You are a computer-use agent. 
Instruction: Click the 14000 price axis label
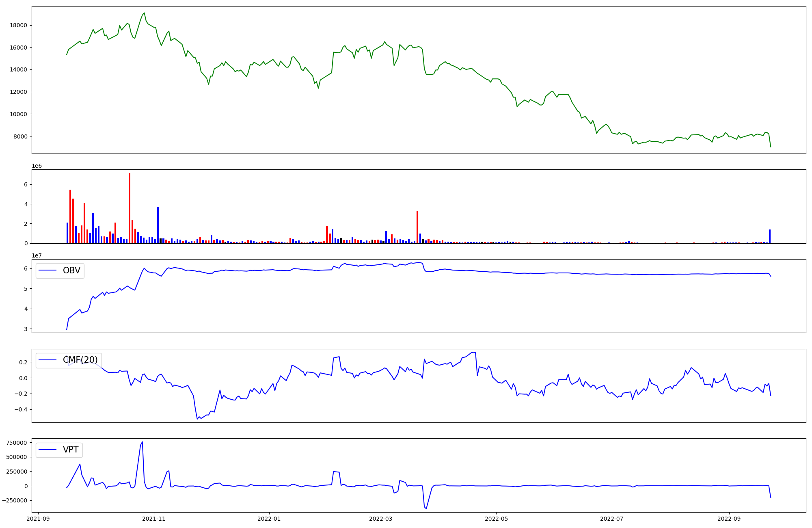pyautogui.click(x=18, y=69)
